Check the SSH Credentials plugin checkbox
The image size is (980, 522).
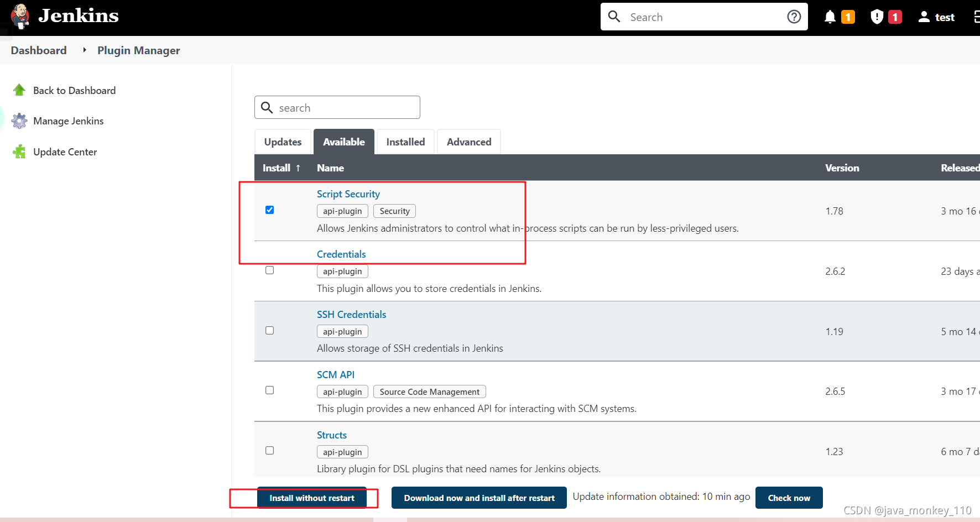[x=270, y=331]
